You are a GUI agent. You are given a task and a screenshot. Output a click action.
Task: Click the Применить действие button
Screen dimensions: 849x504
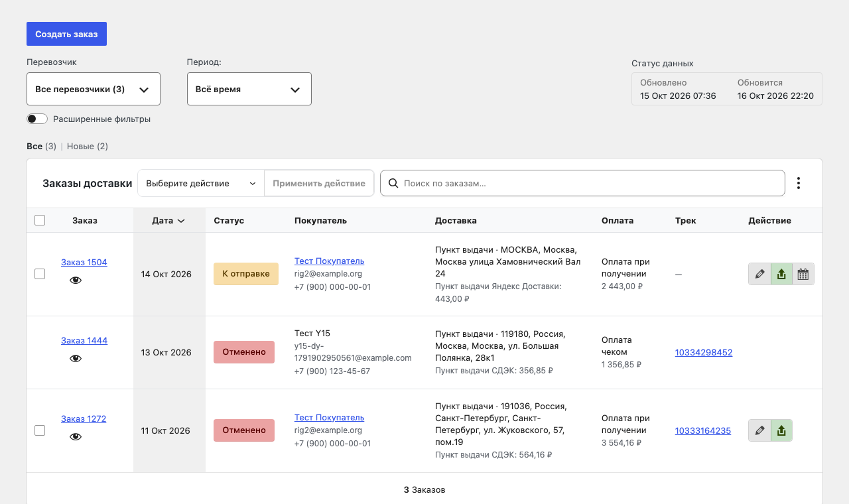[x=319, y=183]
